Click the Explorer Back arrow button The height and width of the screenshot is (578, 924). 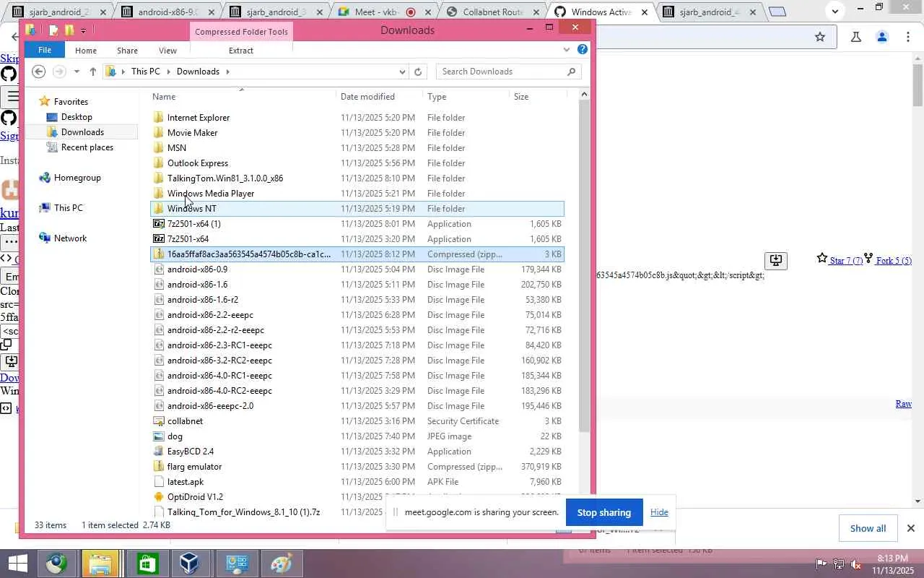(x=39, y=72)
